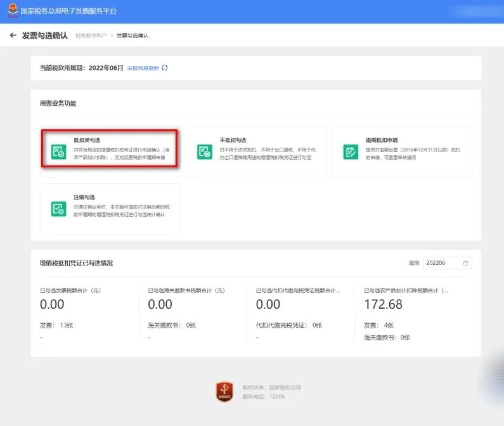
Task: Click the 0.00 amount under 已勾选发票税额合计
Action: pos(52,304)
